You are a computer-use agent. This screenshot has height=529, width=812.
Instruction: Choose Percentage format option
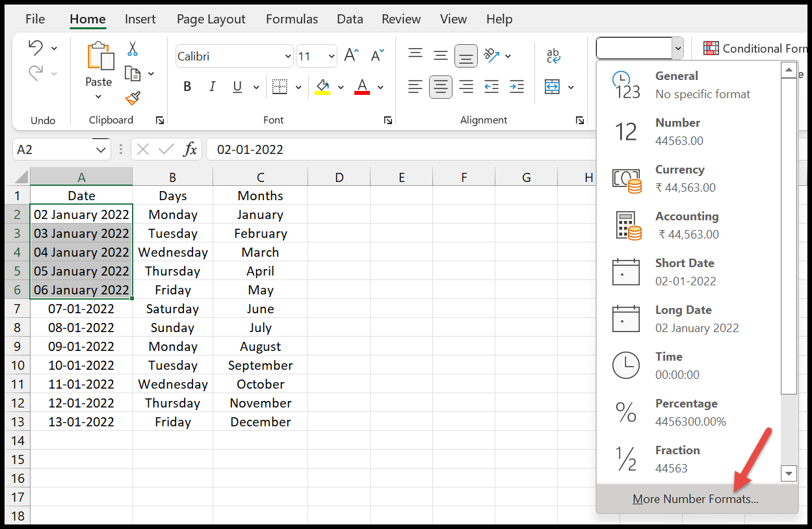point(688,413)
